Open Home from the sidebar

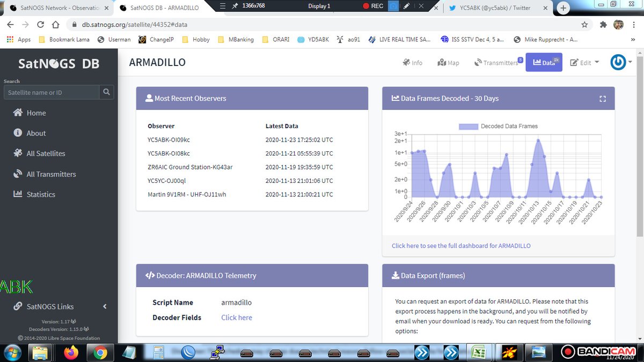(x=30, y=113)
